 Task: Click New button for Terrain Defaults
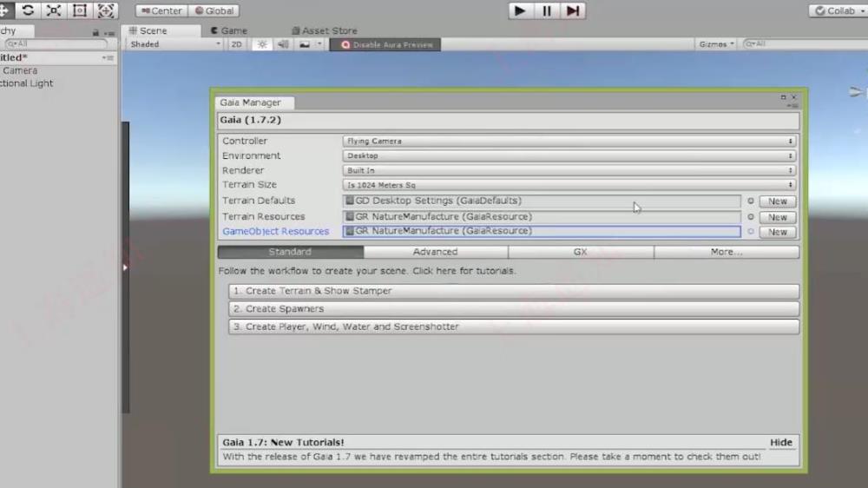pos(777,201)
